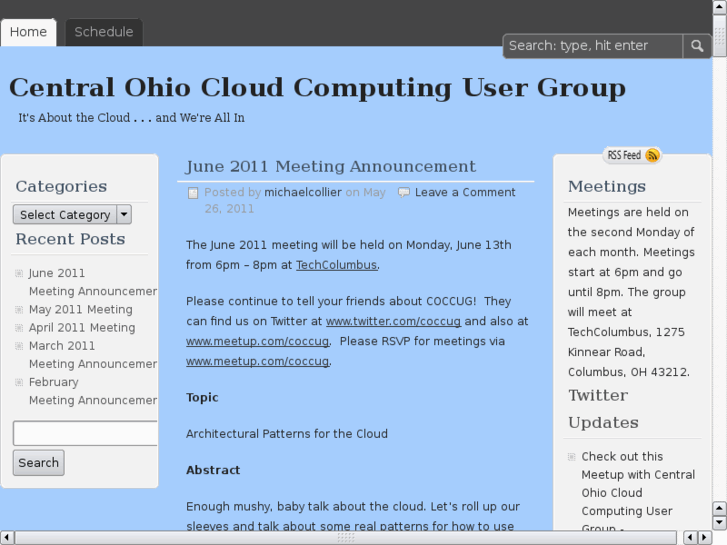Click Architectural Patterns for the Cloud text
Image resolution: width=727 pixels, height=545 pixels.
click(x=287, y=434)
